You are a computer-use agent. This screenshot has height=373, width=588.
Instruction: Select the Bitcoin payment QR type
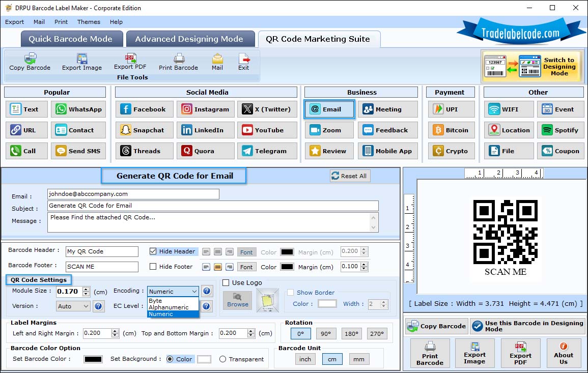[x=450, y=130]
